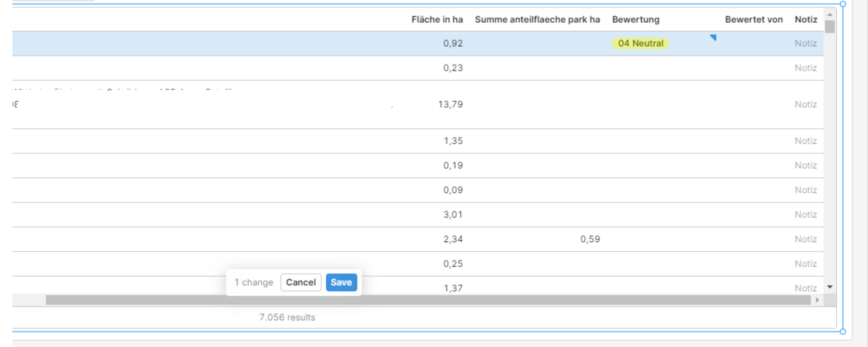Click the horizontal scrollbar thumb
The width and height of the screenshot is (868, 347).
(428, 300)
